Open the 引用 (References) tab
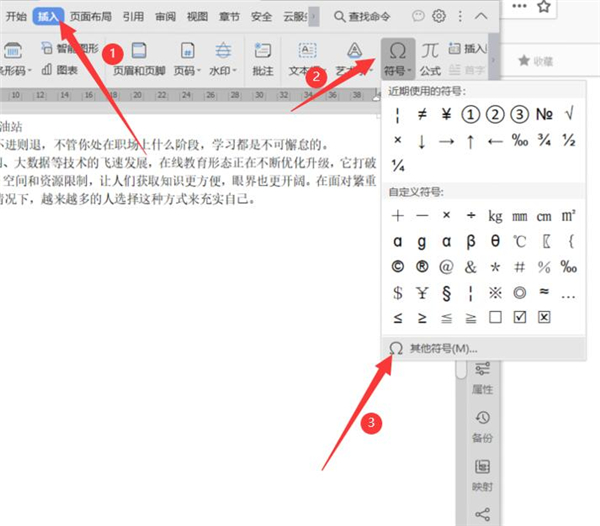The height and width of the screenshot is (526, 600). (x=133, y=16)
